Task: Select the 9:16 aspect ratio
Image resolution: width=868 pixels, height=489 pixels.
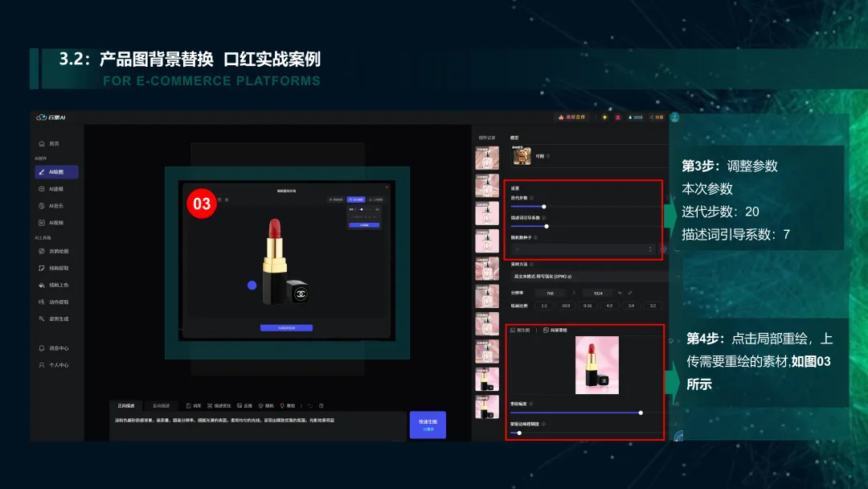Action: tap(588, 306)
